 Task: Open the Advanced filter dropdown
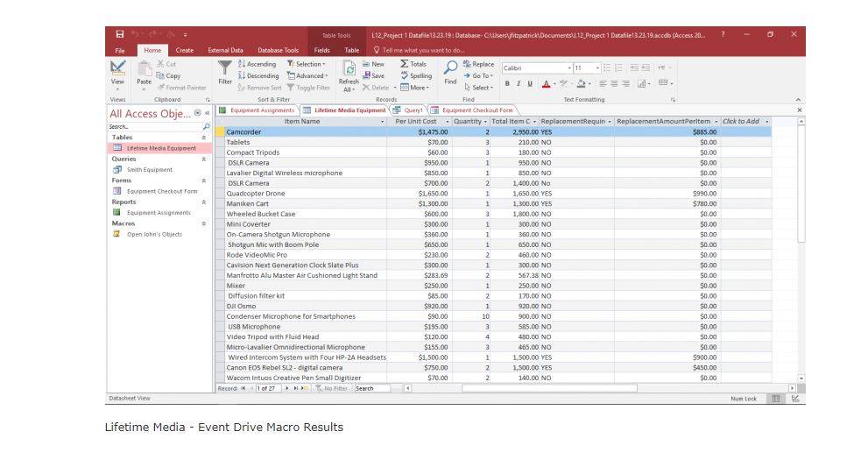[307, 76]
